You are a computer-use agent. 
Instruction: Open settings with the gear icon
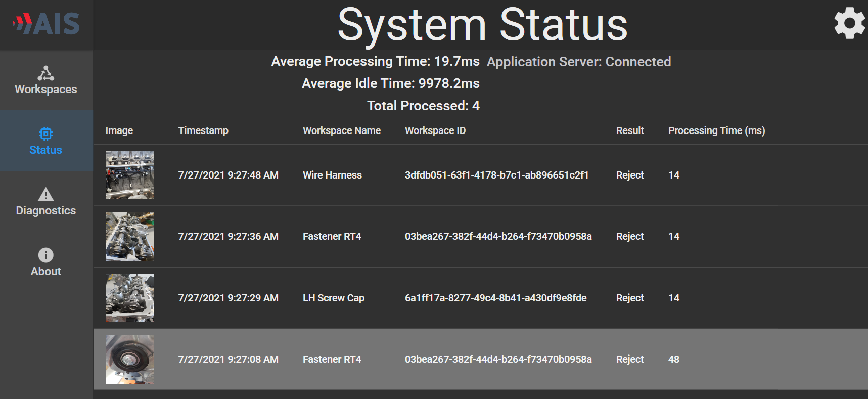coord(849,23)
